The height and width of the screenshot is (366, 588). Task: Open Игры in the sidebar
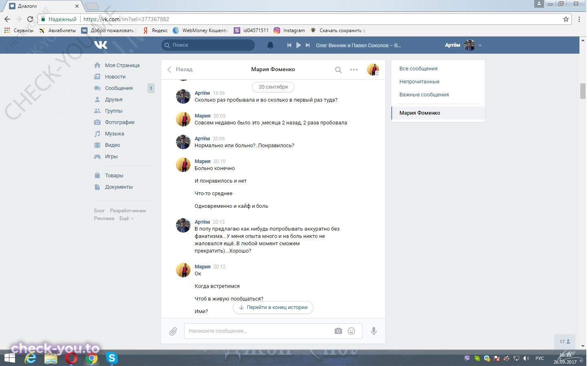(x=111, y=156)
